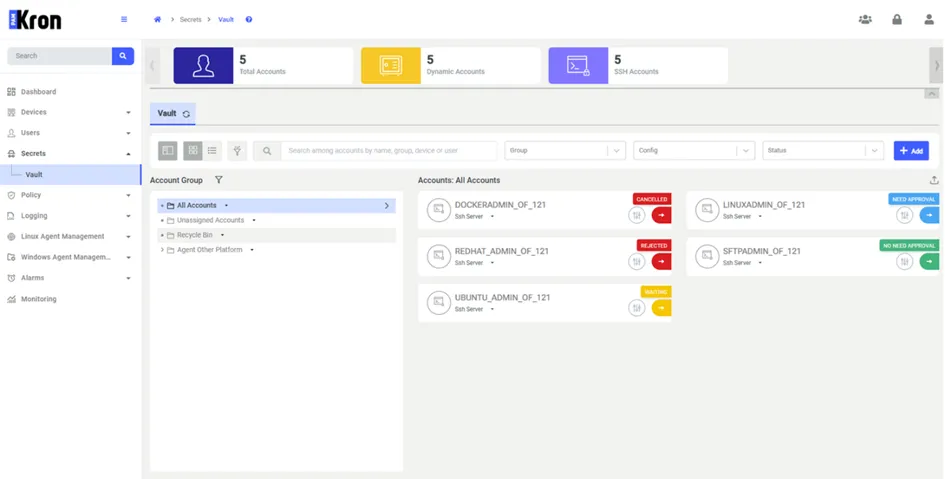The width and height of the screenshot is (945, 479).
Task: Click the export icon above accounts list
Action: tap(934, 180)
